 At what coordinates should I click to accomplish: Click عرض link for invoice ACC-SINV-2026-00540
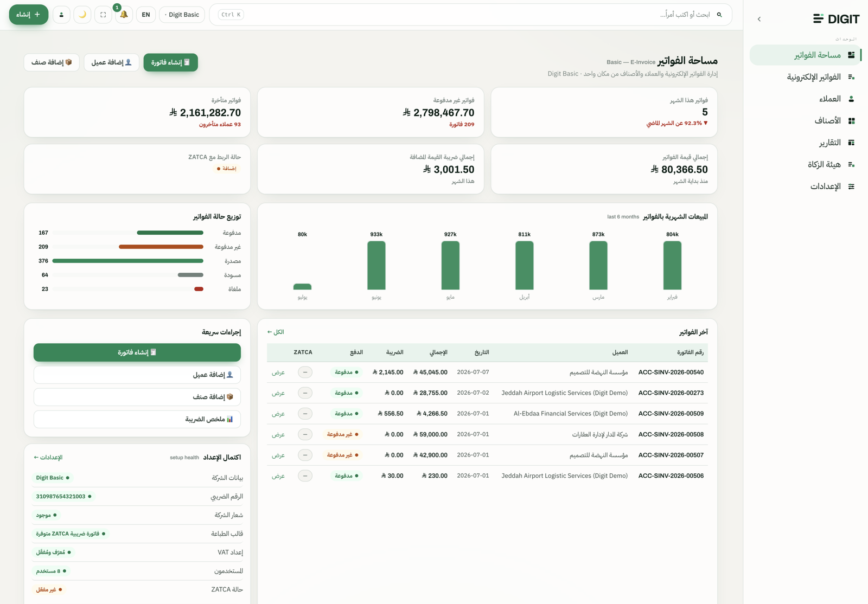coord(278,372)
